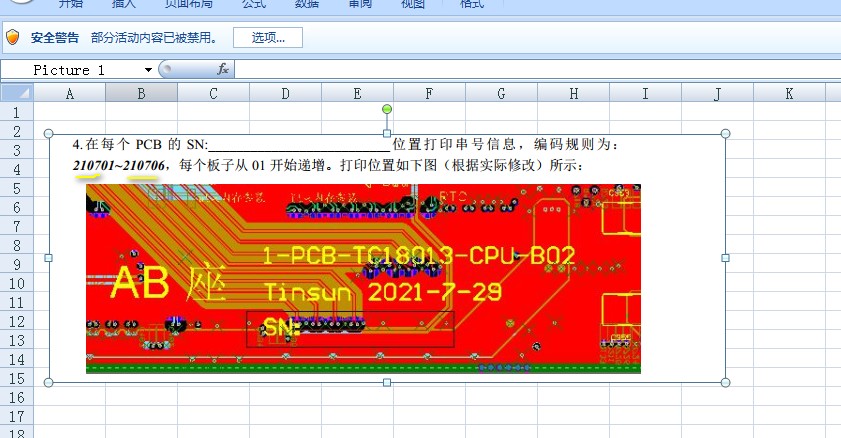Select row 5 header
This screenshot has width=841, height=438.
17,188
